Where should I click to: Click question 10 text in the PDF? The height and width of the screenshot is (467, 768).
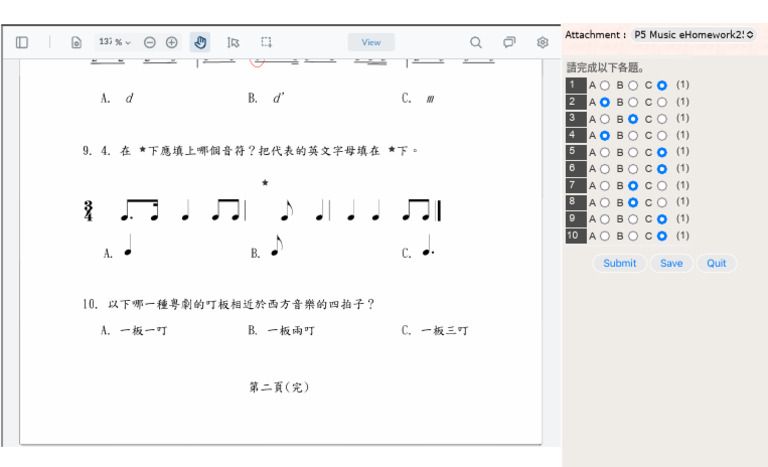click(x=228, y=304)
